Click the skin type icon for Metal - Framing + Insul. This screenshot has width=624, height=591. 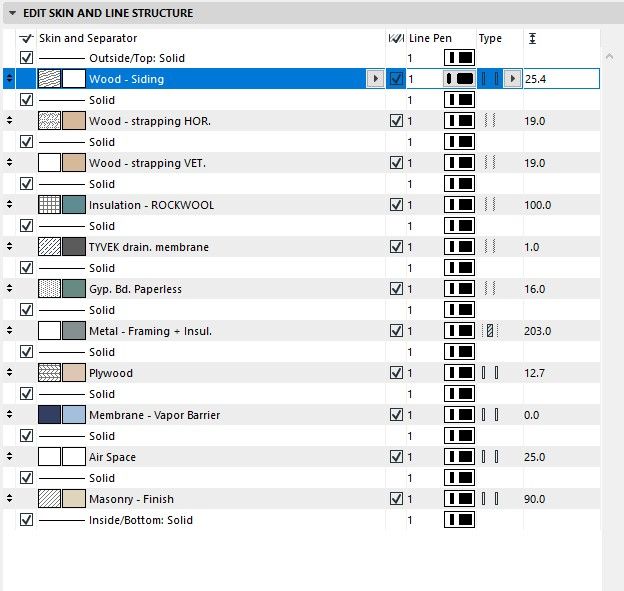[490, 331]
